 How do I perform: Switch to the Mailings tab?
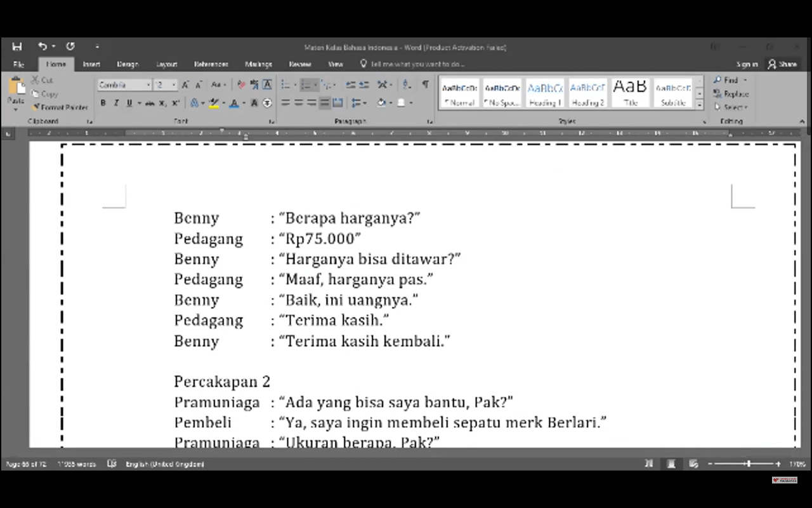(259, 64)
